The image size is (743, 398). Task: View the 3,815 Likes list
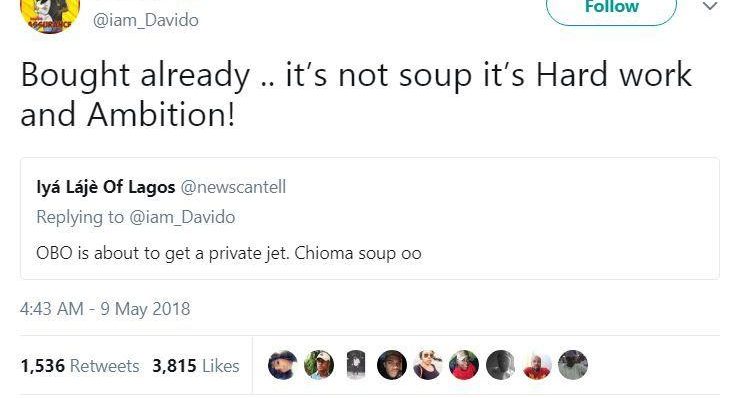click(x=196, y=366)
